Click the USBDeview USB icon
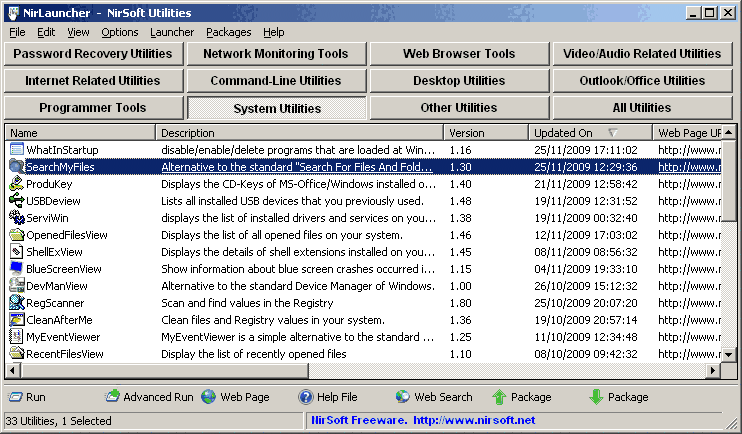 (x=17, y=201)
